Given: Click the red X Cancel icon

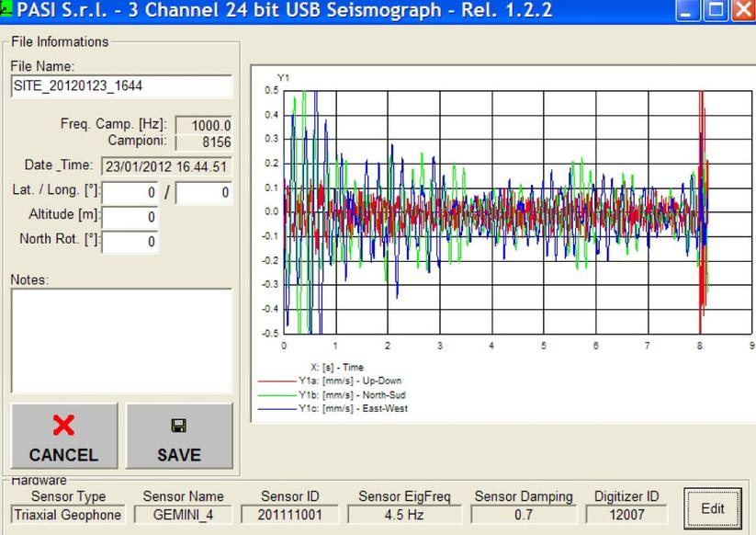Looking at the screenshot, I should coord(63,426).
